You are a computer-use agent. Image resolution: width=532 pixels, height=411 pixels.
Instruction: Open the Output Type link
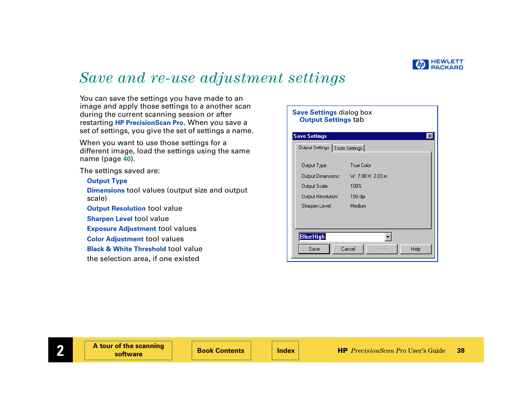coord(107,181)
